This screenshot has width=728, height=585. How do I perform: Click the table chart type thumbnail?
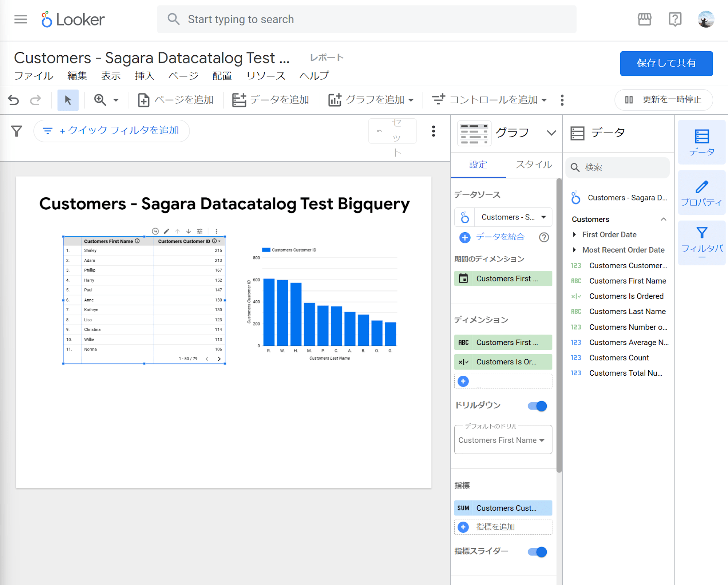[x=474, y=133]
